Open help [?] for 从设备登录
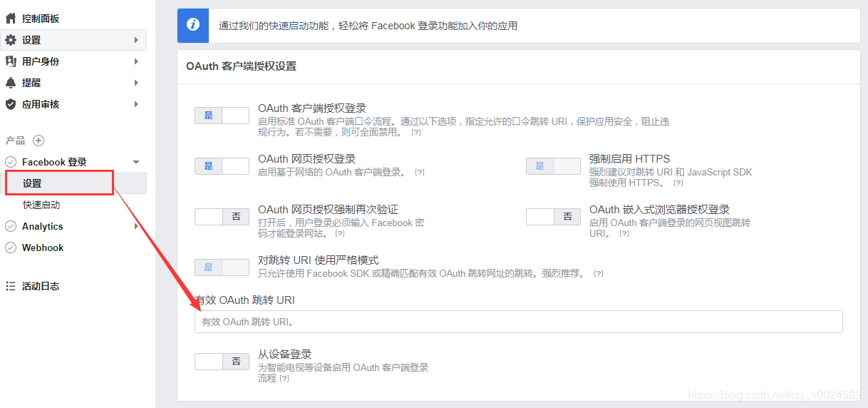 point(284,379)
